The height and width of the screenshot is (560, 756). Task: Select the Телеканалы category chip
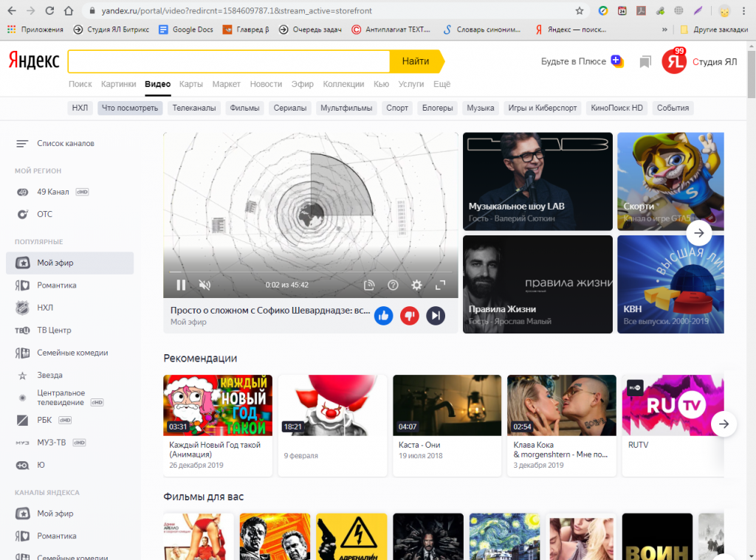point(194,108)
